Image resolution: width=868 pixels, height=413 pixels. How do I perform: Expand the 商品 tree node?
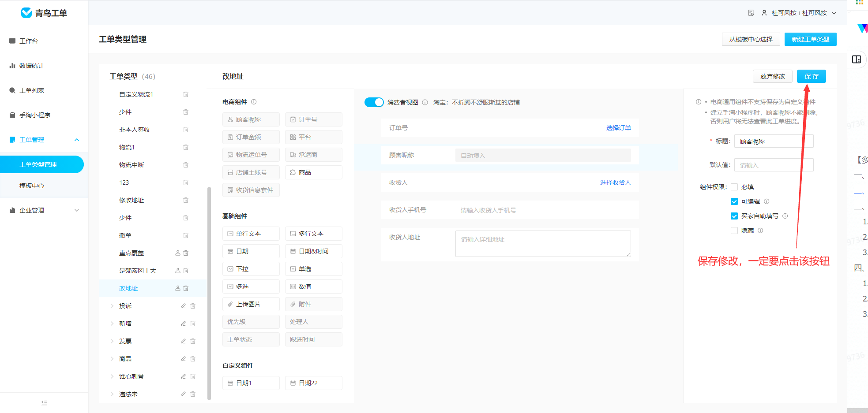tap(112, 359)
